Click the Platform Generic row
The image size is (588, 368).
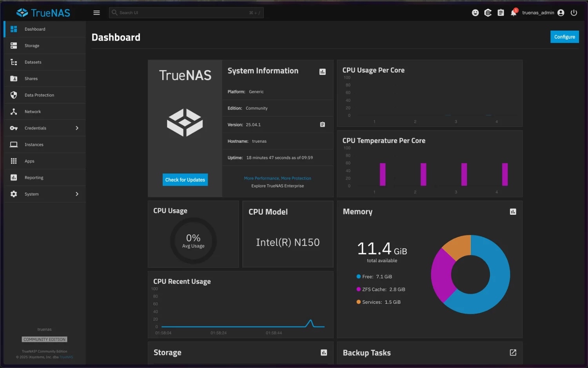tap(278, 92)
